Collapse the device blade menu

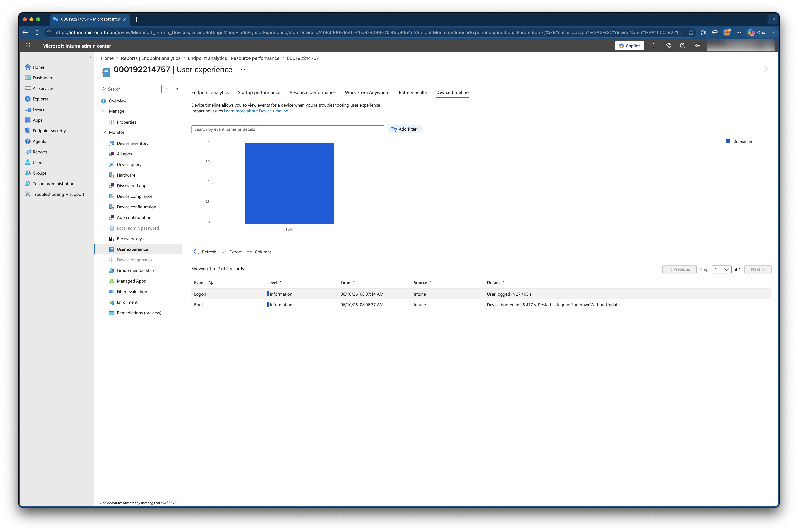pos(177,89)
